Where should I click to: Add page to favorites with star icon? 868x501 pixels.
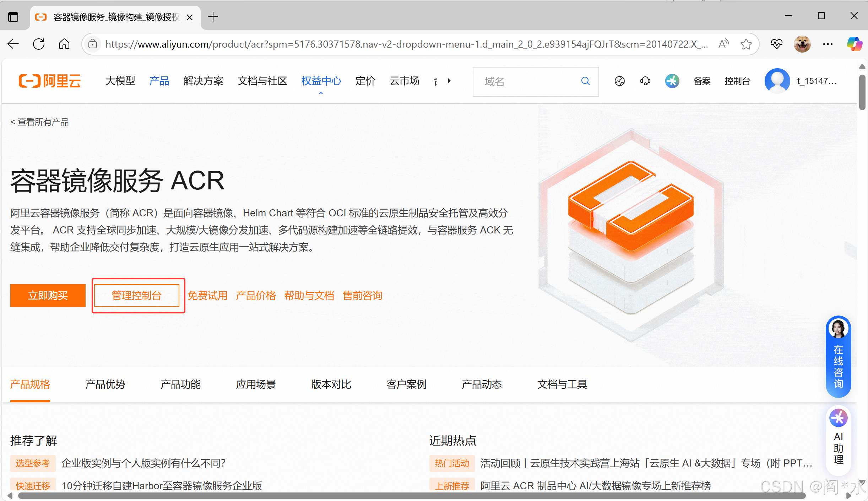tap(746, 44)
